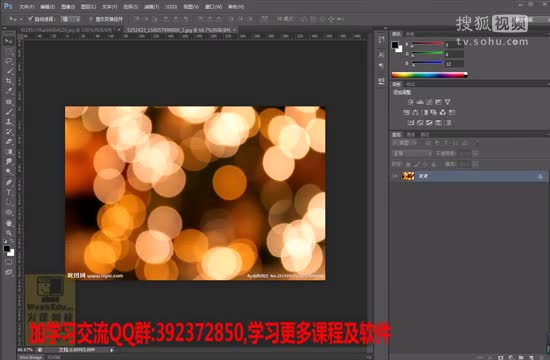Open the Window menu
Screen dimensions: 550x360
pyautogui.click(x=213, y=7)
